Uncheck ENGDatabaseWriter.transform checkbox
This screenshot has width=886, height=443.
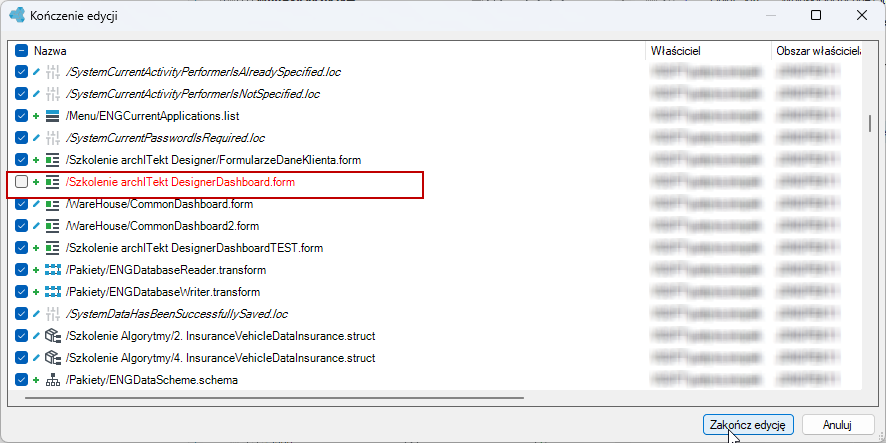21,292
